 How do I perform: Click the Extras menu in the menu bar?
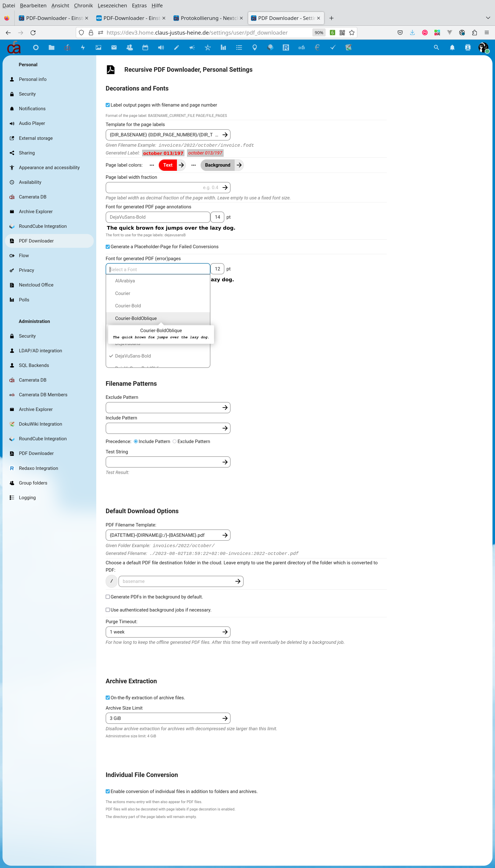point(139,5)
